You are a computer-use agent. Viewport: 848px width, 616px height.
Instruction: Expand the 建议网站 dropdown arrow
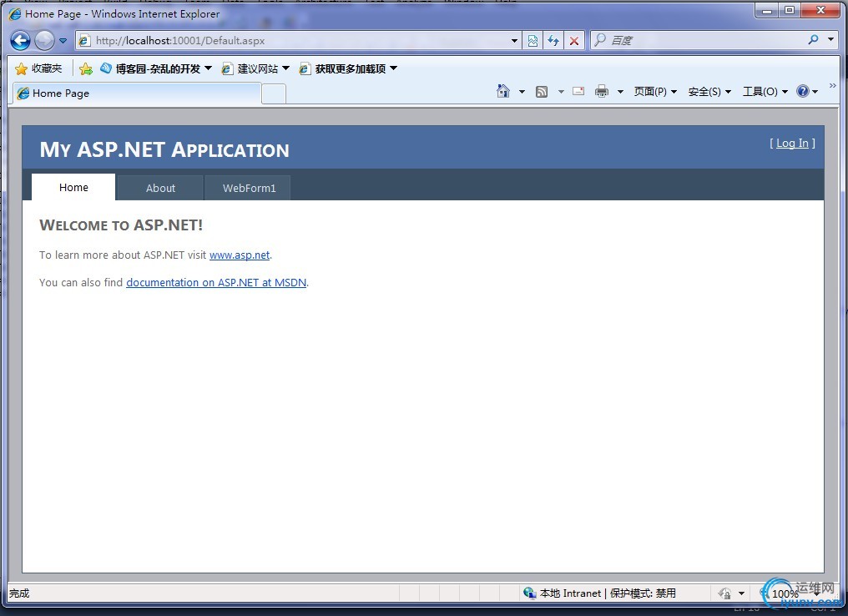[286, 68]
